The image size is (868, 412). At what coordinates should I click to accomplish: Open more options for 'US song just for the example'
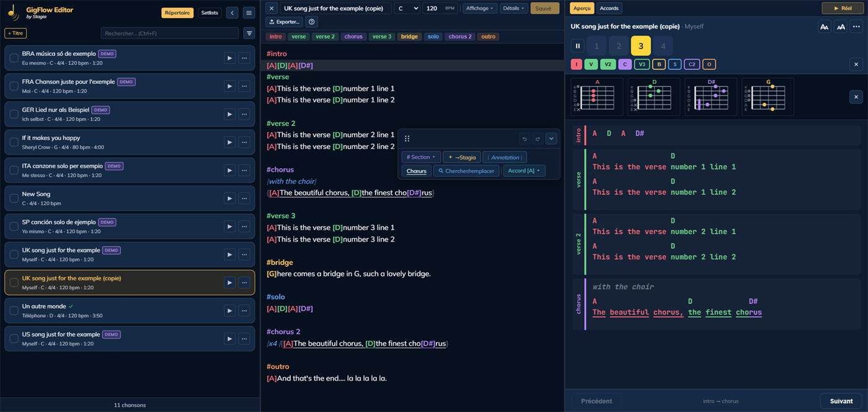244,339
